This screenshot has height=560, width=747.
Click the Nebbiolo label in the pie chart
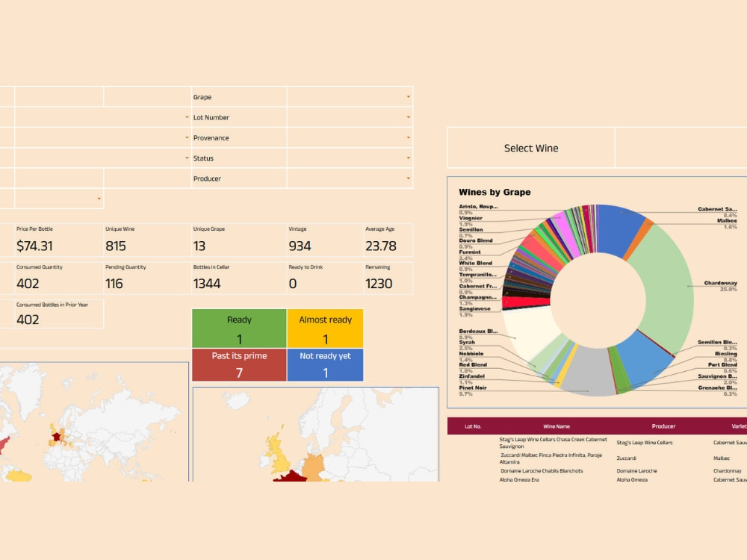(471, 353)
